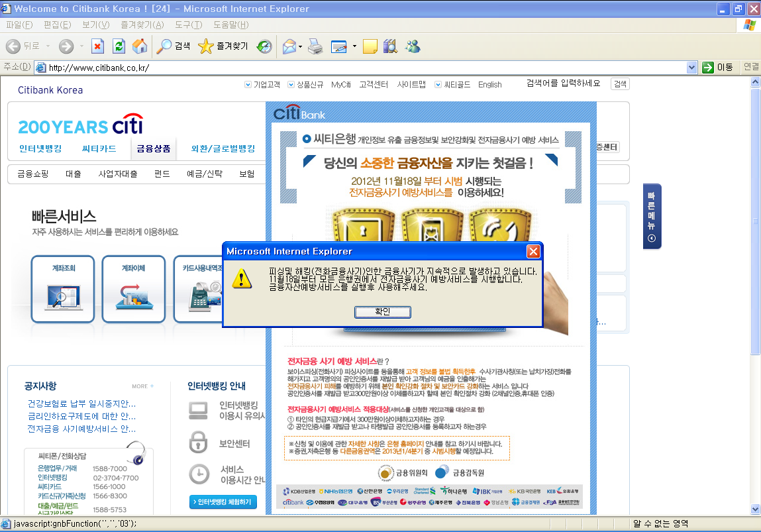Image resolution: width=761 pixels, height=532 pixels.
Task: Click the green Go arrow icon
Action: pyautogui.click(x=708, y=68)
